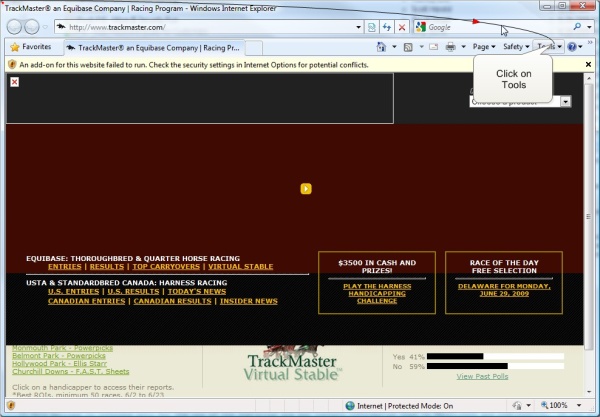This screenshot has width=600, height=417.
Task: Expand the zoom level dropdown arrow
Action: point(579,405)
